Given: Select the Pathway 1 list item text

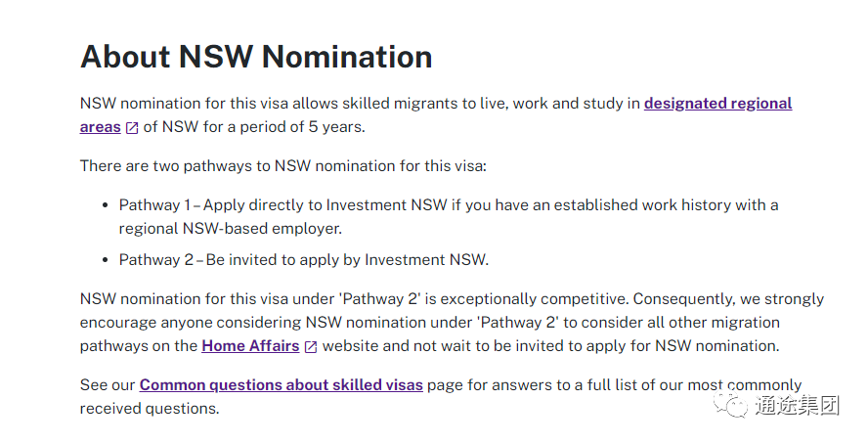Looking at the screenshot, I should tap(449, 216).
